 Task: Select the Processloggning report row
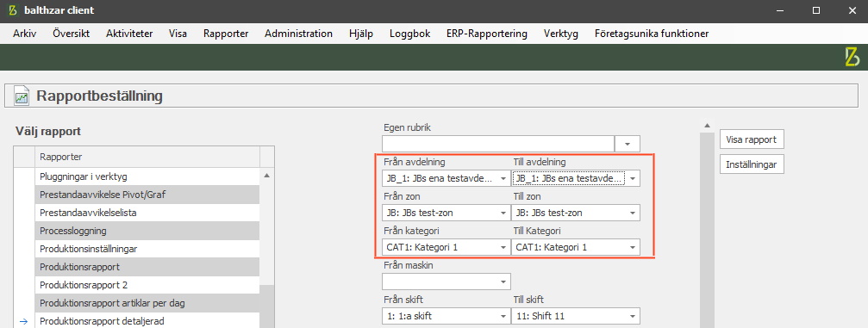(x=147, y=231)
